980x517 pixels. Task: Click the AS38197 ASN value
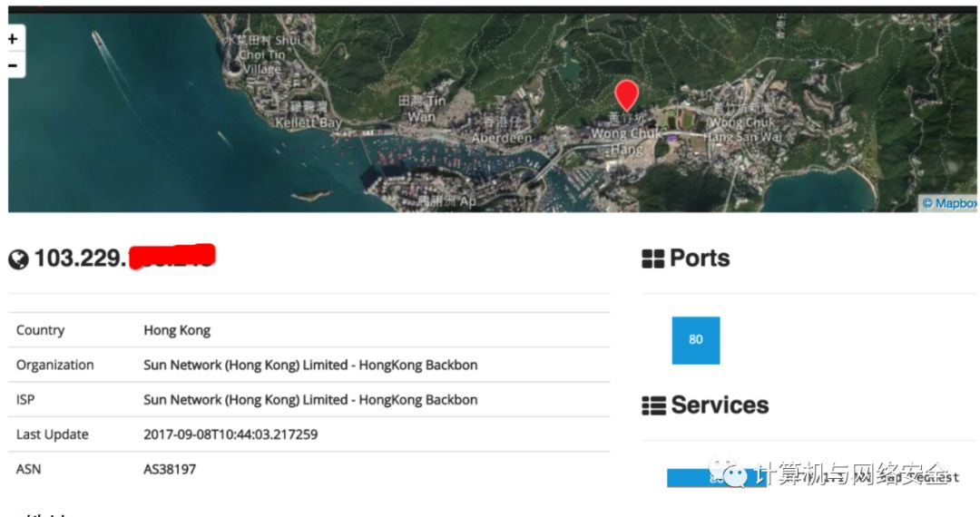pos(170,469)
